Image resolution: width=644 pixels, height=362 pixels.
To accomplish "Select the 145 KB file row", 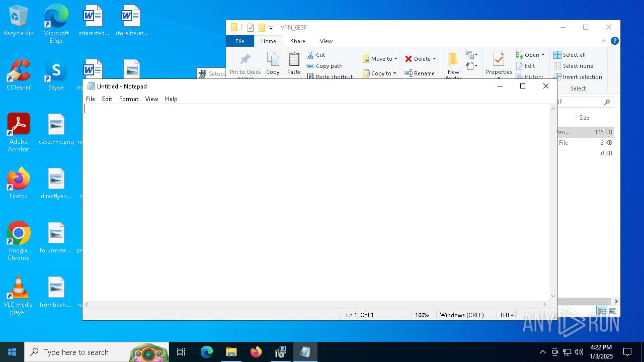I will point(586,132).
